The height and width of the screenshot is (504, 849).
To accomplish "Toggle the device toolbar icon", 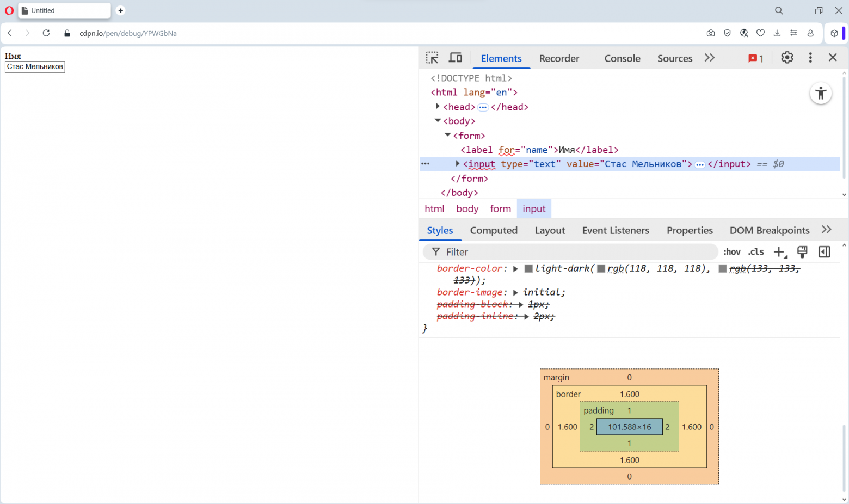I will tap(456, 58).
